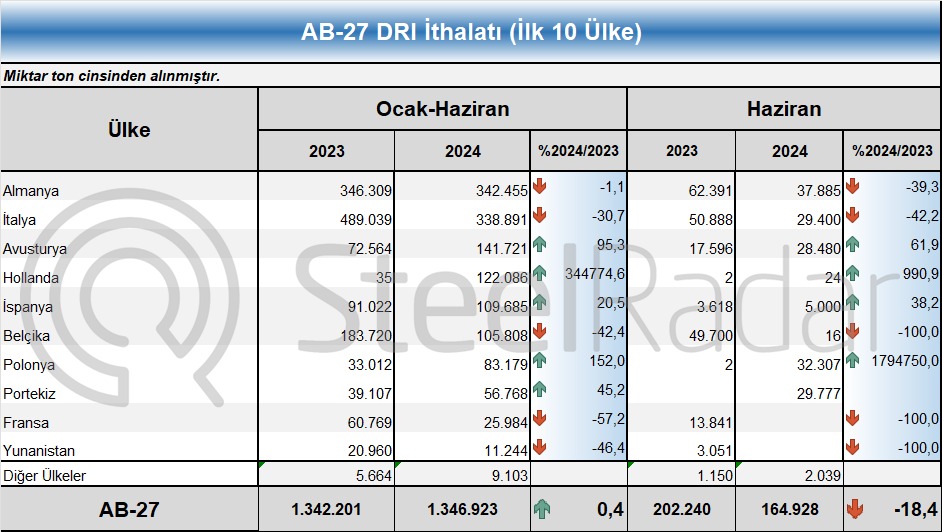Select the Belçika row label
Screen dimensions: 942x532
[x=26, y=336]
